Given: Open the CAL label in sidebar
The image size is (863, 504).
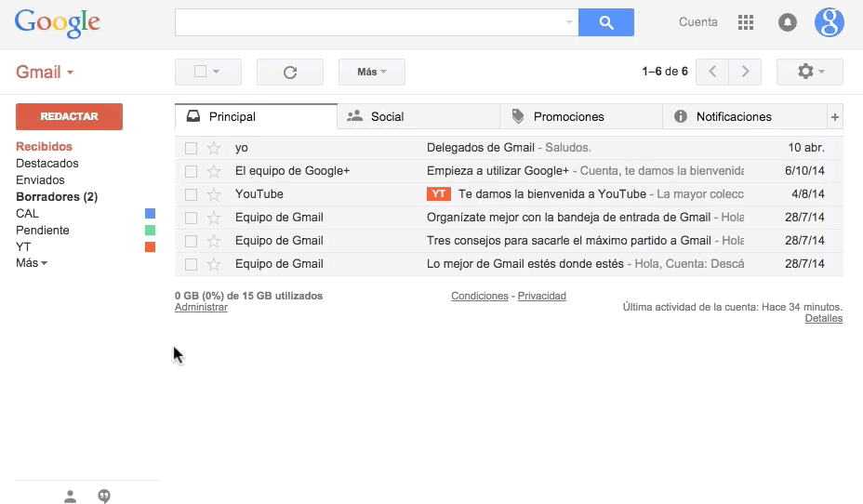Looking at the screenshot, I should click(27, 214).
